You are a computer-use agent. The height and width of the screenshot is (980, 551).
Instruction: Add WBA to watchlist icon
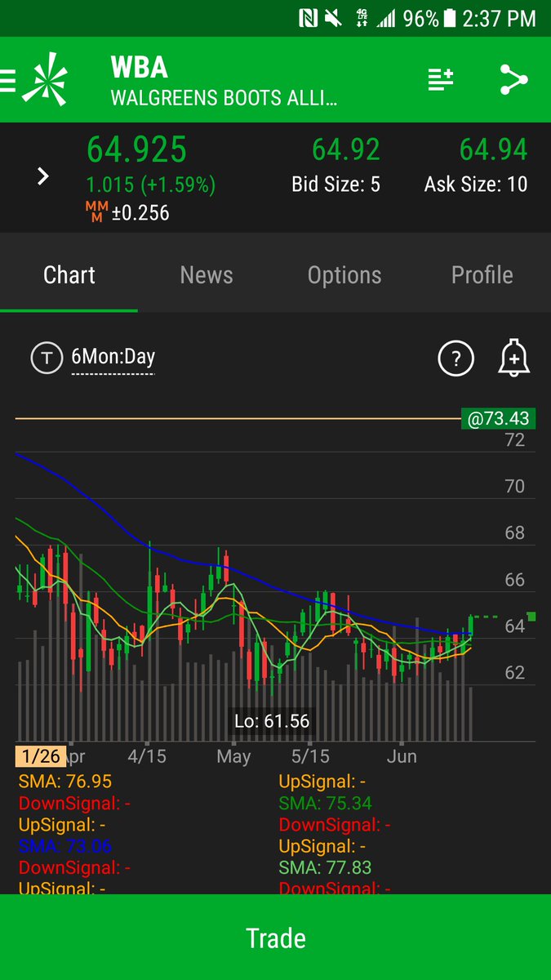coord(441,80)
